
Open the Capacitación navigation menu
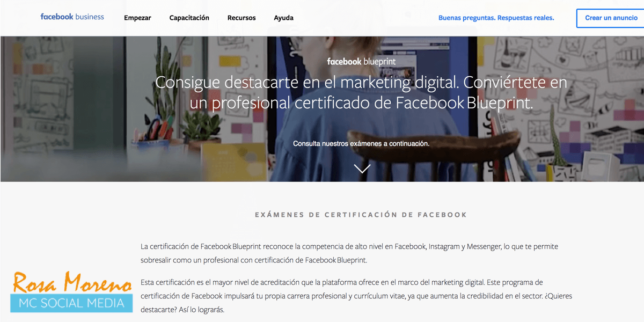point(189,17)
